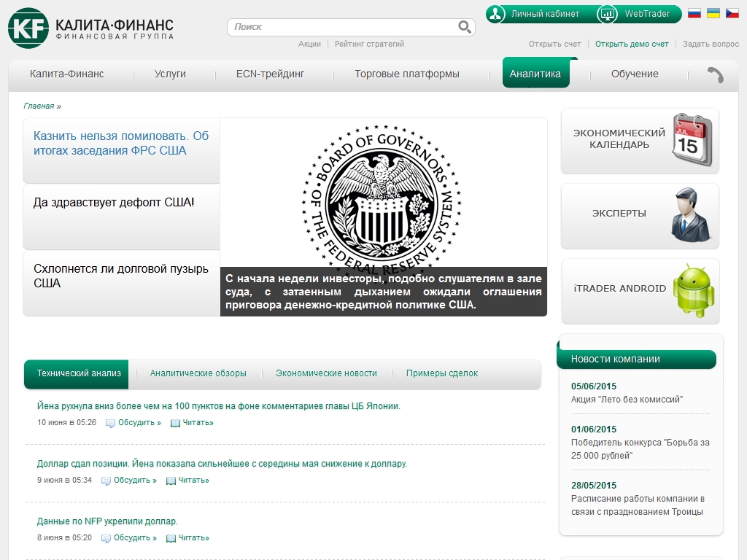This screenshot has height=560, width=747.
Task: Open Личный кабинет button
Action: (536, 14)
